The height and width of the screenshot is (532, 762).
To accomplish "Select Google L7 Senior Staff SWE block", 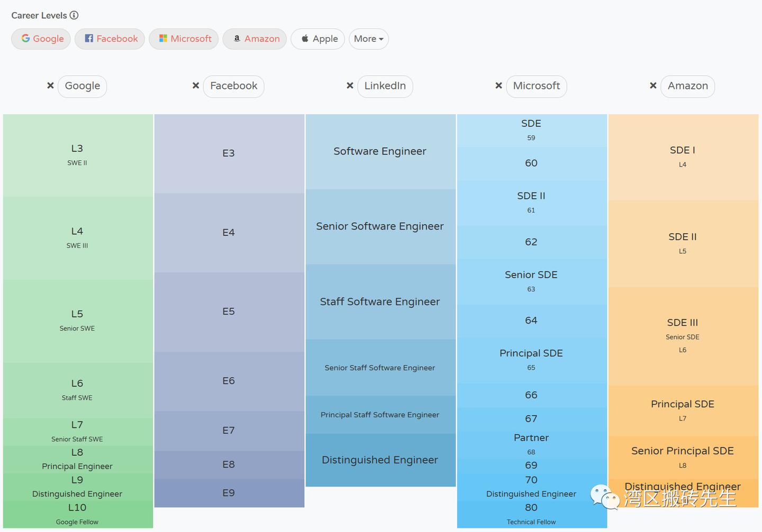I will click(x=78, y=432).
